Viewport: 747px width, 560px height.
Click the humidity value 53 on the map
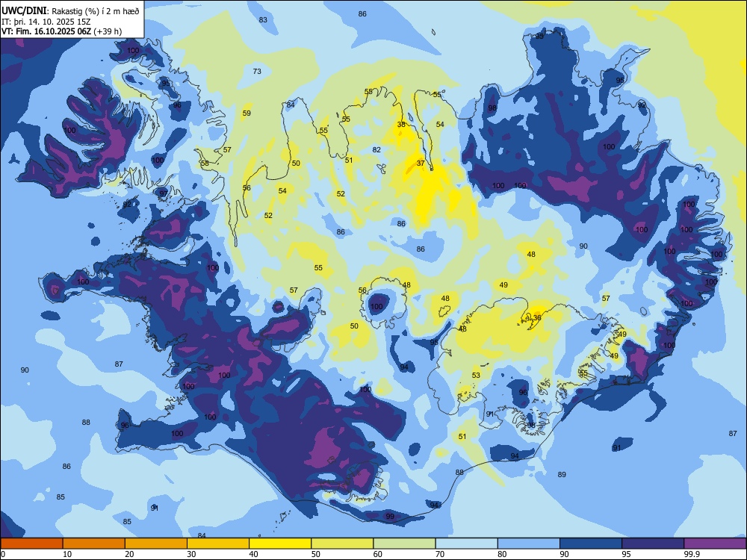coord(477,376)
